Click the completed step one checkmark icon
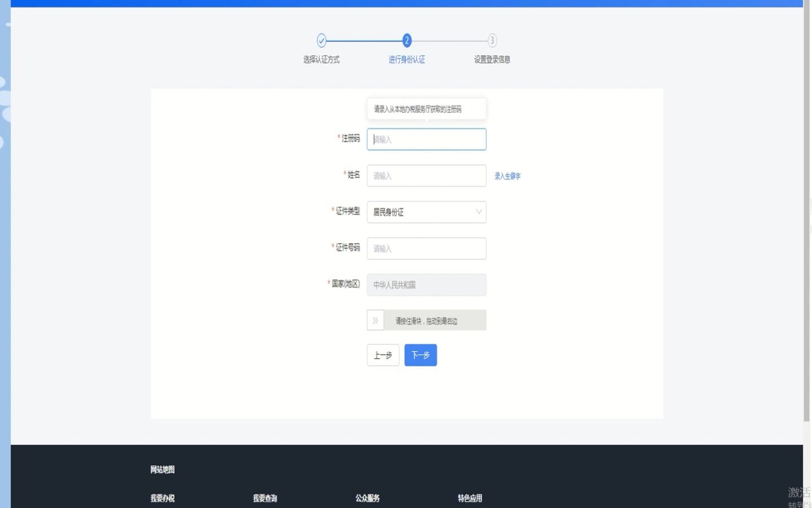The height and width of the screenshot is (508, 812). (x=321, y=41)
